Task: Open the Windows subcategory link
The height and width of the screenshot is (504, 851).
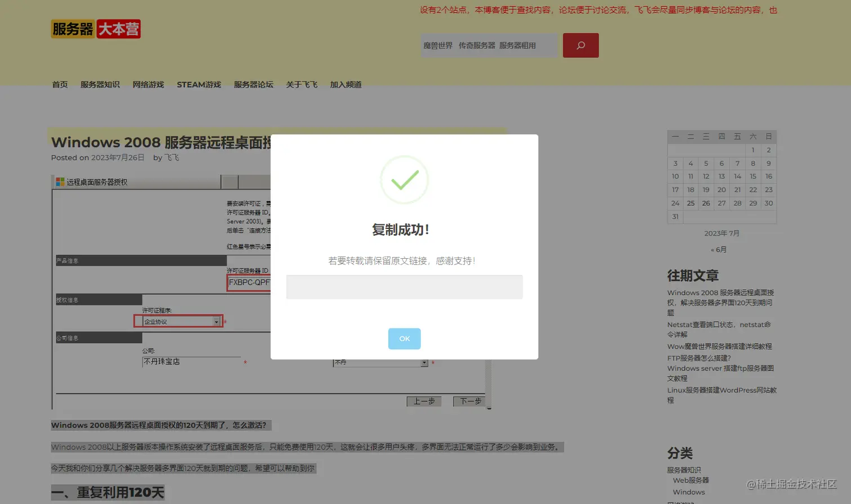Action: pos(689,492)
